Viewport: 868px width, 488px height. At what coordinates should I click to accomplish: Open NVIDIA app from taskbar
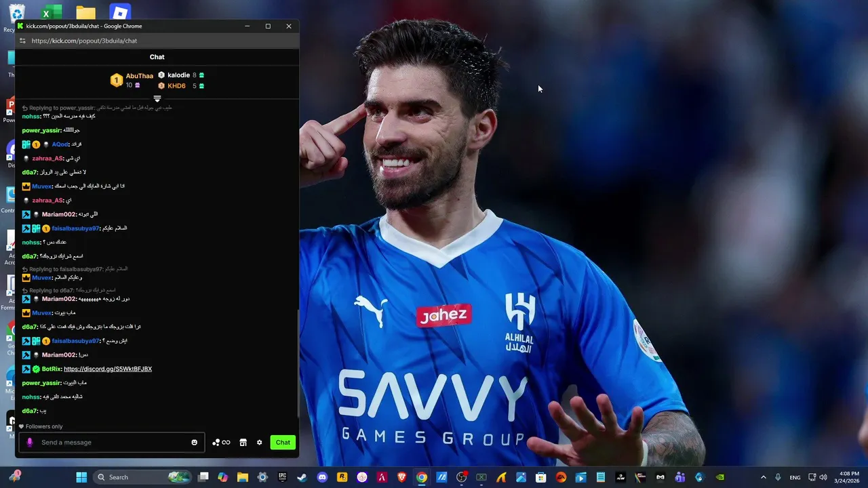click(x=720, y=477)
